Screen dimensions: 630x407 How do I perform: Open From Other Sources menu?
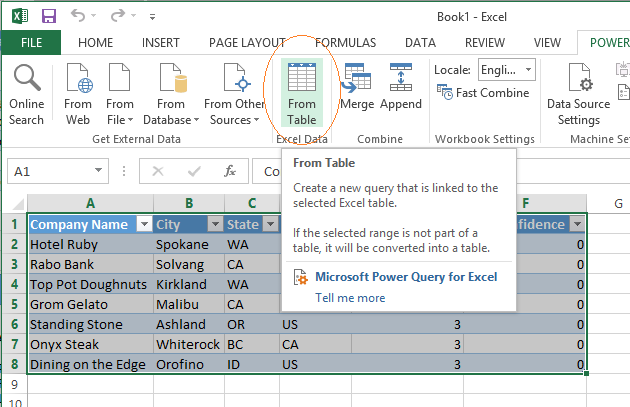pyautogui.click(x=234, y=94)
